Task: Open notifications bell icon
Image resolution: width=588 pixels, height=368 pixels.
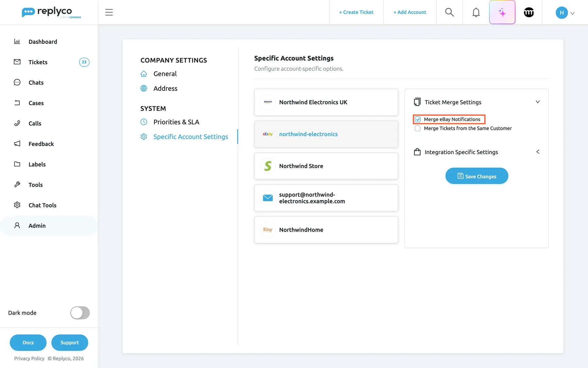Action: pos(476,12)
